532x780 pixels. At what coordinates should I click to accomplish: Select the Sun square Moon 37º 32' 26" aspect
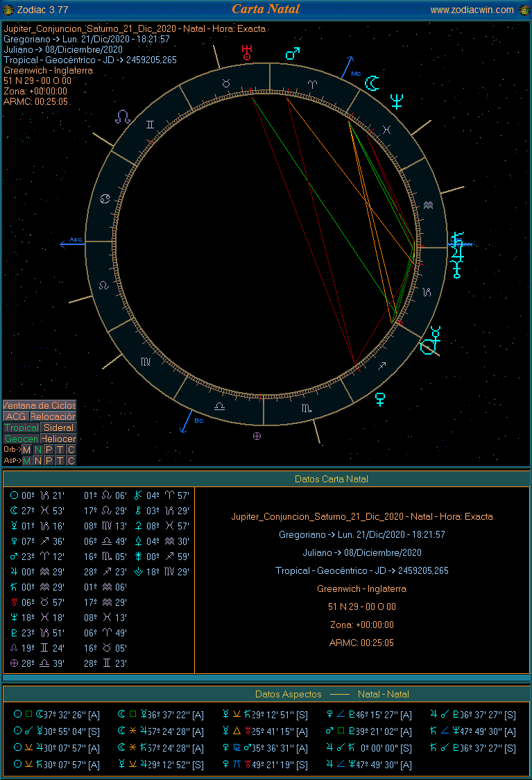[56, 715]
